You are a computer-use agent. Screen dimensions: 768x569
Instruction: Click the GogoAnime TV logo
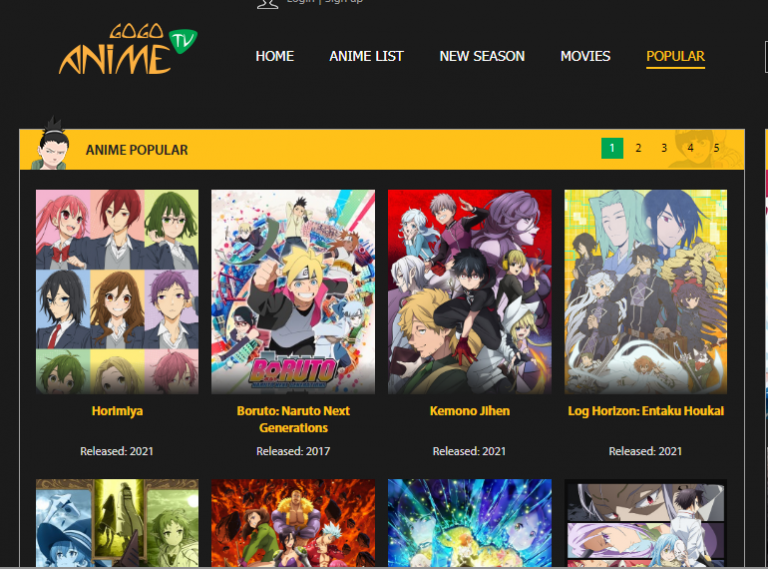[128, 49]
